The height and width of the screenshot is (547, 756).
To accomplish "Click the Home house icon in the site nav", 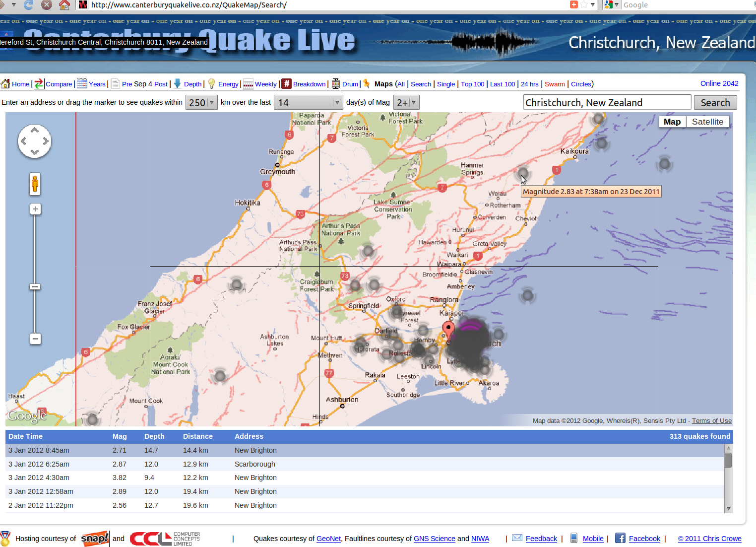I will (5, 84).
